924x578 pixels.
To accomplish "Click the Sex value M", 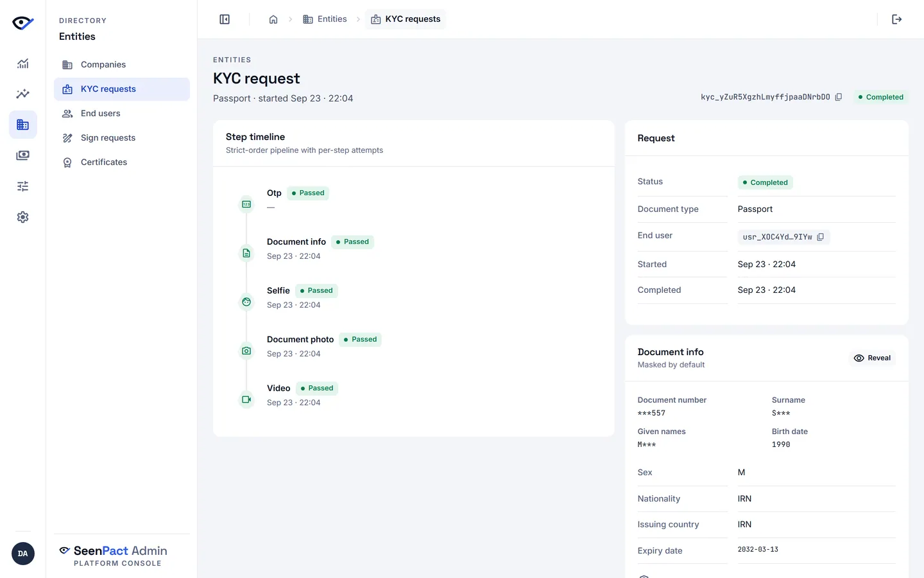I will 741,473.
